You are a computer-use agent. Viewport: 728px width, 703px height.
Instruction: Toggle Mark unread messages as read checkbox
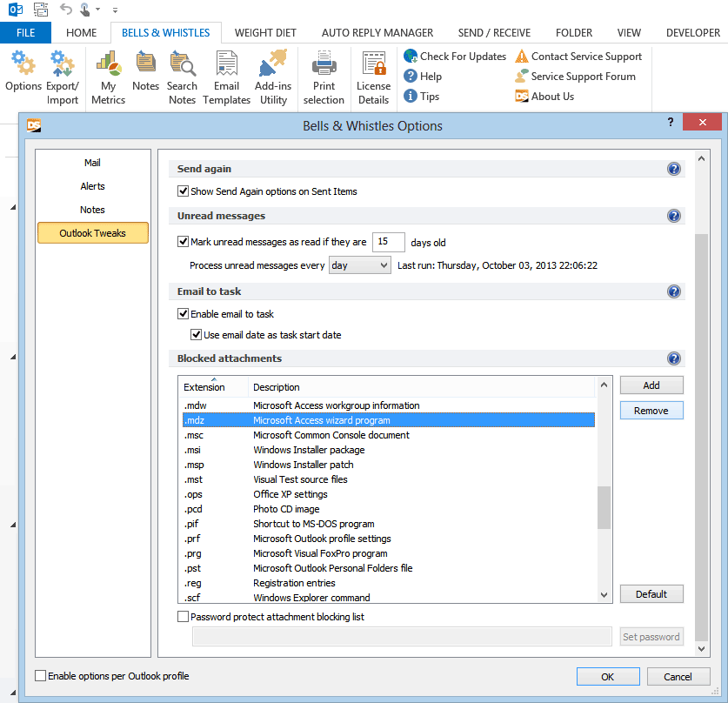coord(183,242)
